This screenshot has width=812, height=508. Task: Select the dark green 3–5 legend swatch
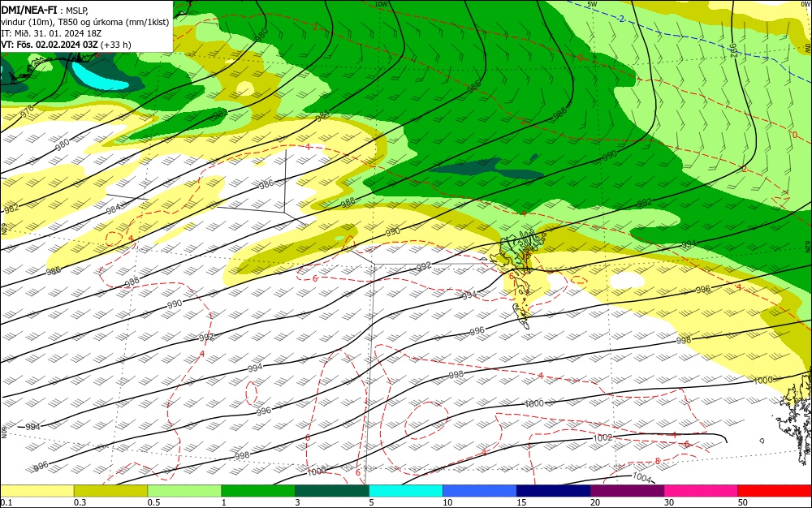pos(332,491)
